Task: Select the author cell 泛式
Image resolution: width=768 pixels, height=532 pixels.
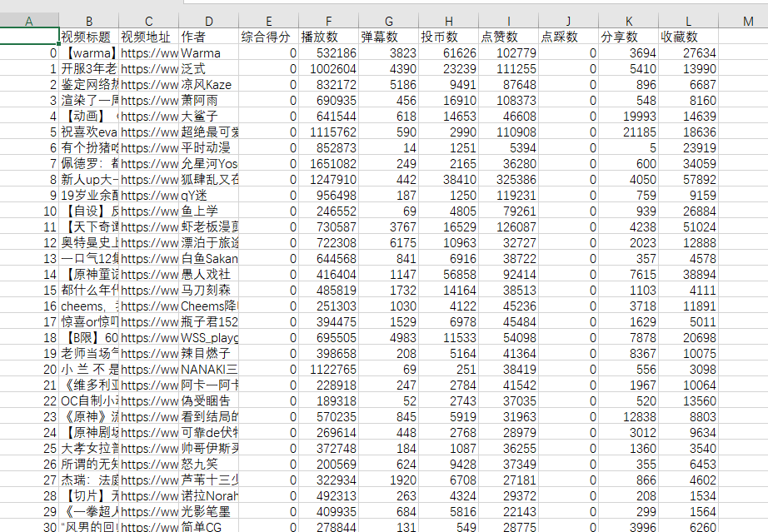Action: (208, 68)
